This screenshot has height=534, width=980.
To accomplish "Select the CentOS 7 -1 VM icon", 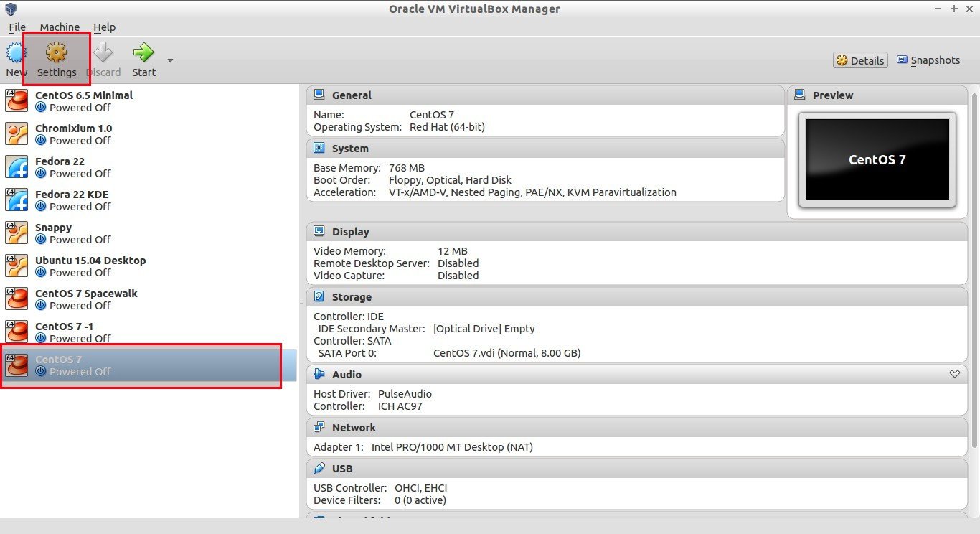I will click(17, 332).
